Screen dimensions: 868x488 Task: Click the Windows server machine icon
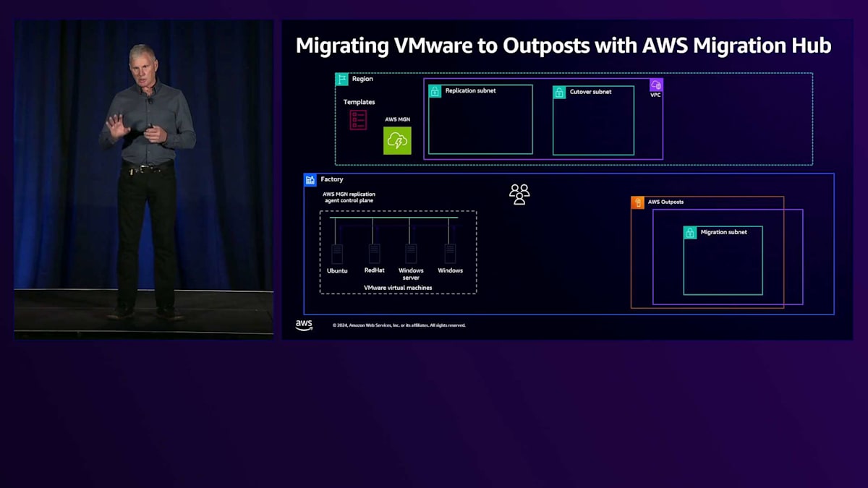click(x=411, y=254)
